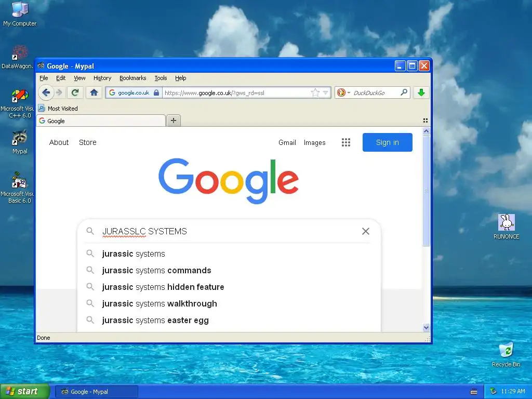
Task: Reload the page with the refresh icon
Action: [x=75, y=92]
